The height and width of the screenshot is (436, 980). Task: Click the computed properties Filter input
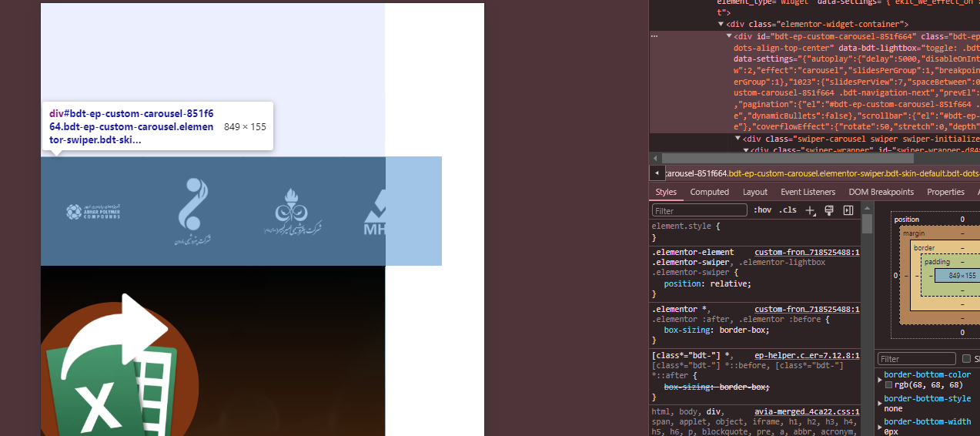(x=916, y=359)
